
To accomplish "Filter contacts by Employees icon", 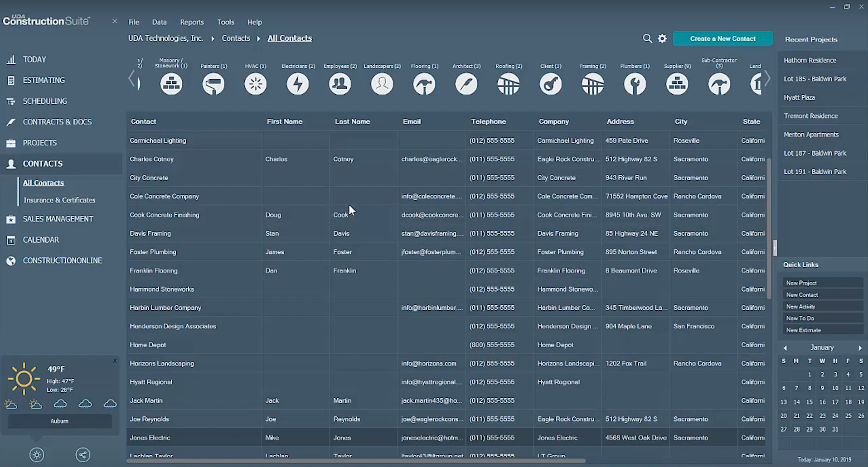I will tap(340, 84).
